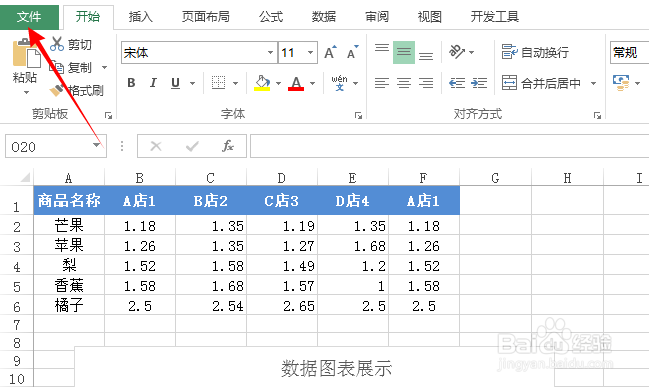Image resolution: width=649 pixels, height=387 pixels.
Task: Click the Cut (剪切) scissors icon
Action: [57, 44]
